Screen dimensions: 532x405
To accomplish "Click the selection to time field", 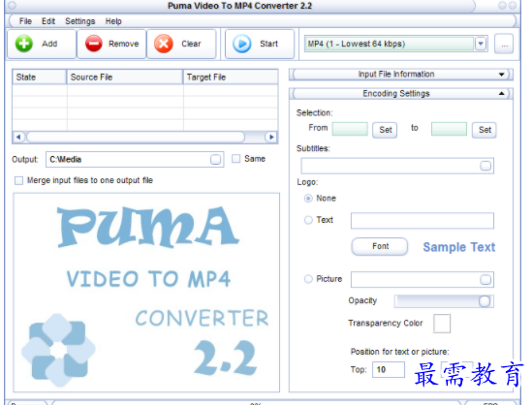I will (449, 129).
